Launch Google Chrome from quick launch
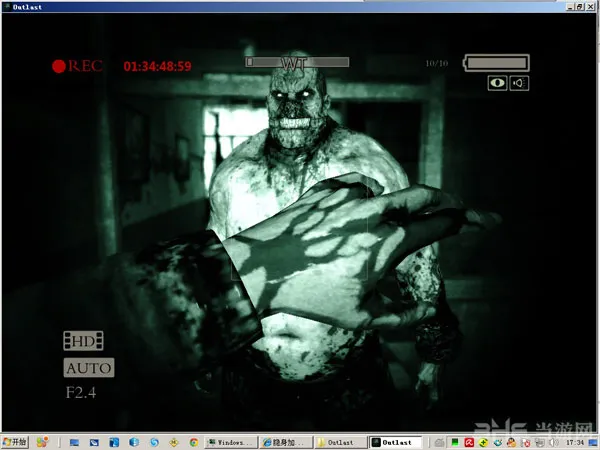This screenshot has width=600, height=450. [194, 442]
